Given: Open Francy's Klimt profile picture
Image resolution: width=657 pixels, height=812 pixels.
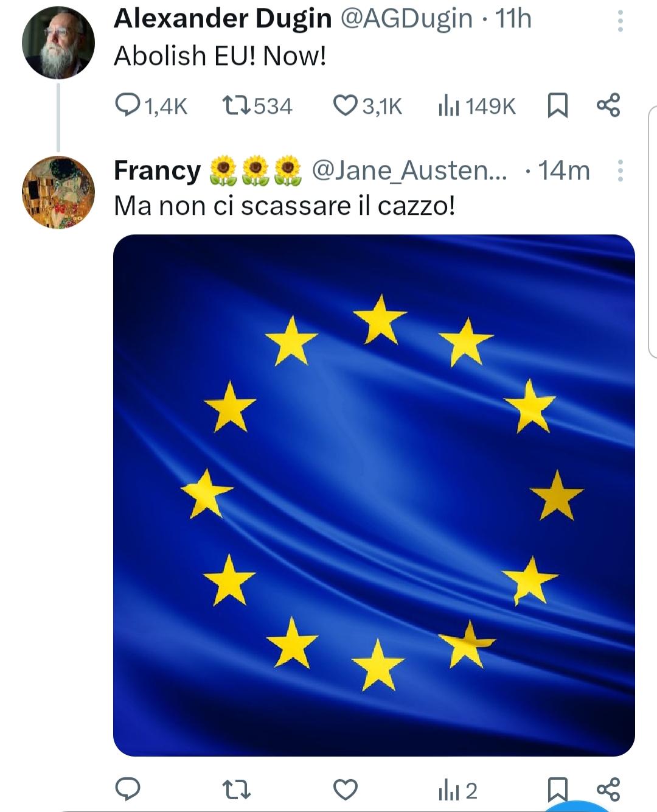Looking at the screenshot, I should (58, 192).
